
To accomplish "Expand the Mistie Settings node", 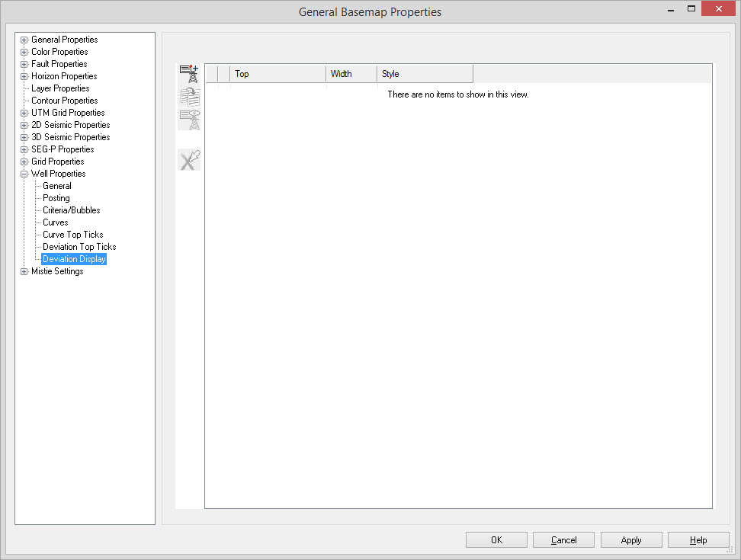I will 24,271.
